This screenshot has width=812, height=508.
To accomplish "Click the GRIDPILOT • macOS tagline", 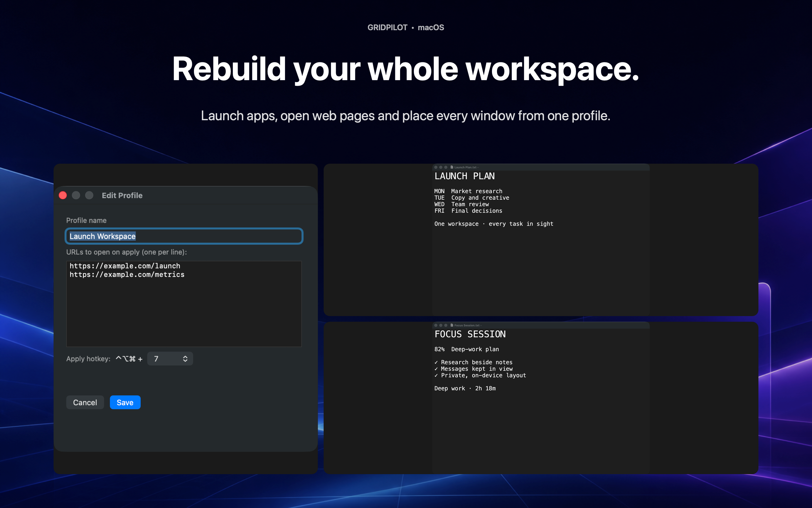I will pyautogui.click(x=406, y=28).
